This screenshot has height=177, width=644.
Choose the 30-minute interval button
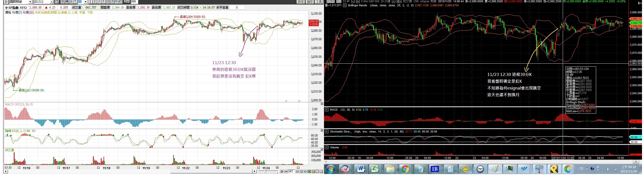116,2
